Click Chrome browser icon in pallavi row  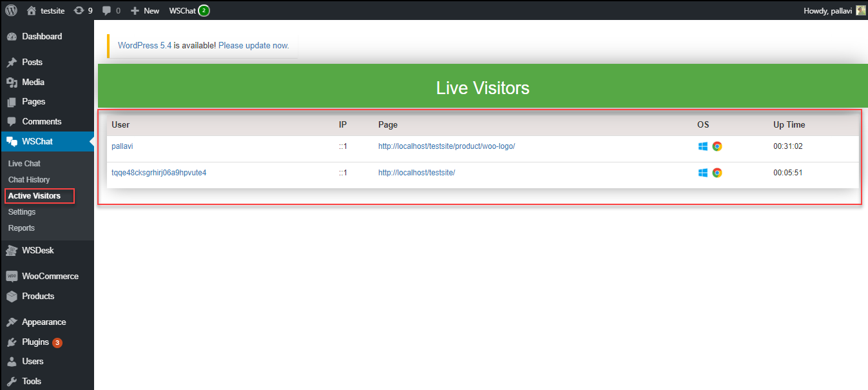click(717, 146)
